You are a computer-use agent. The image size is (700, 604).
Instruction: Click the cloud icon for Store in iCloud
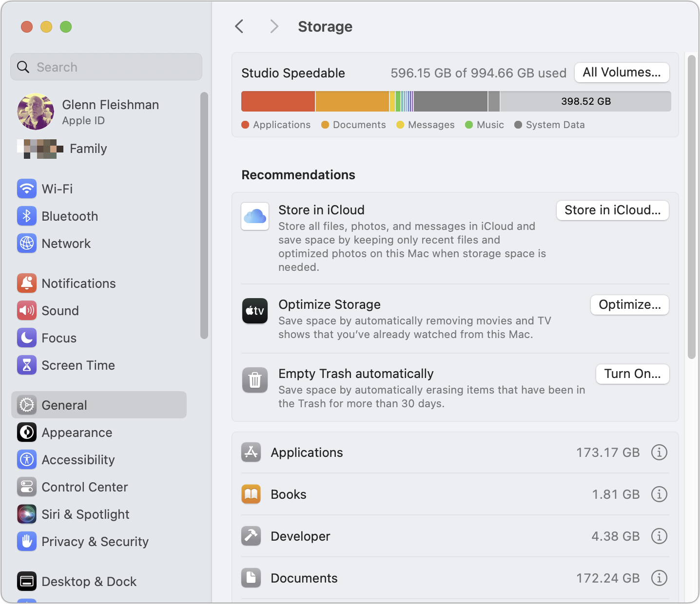[x=254, y=216]
